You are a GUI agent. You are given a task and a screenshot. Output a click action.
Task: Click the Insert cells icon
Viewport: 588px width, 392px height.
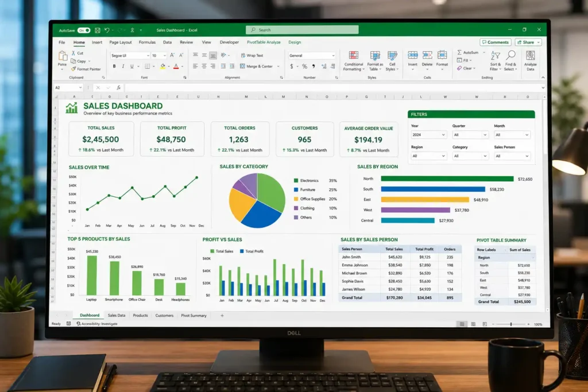pyautogui.click(x=412, y=56)
